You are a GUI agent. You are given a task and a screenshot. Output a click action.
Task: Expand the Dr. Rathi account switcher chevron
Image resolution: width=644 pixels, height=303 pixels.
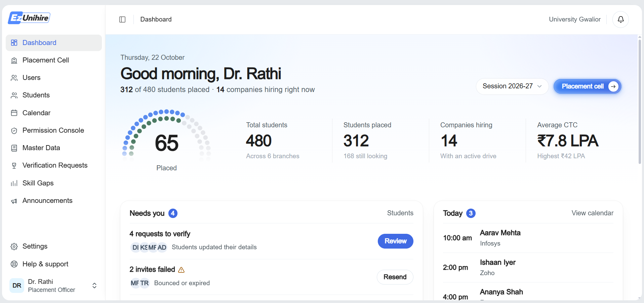[94, 286]
